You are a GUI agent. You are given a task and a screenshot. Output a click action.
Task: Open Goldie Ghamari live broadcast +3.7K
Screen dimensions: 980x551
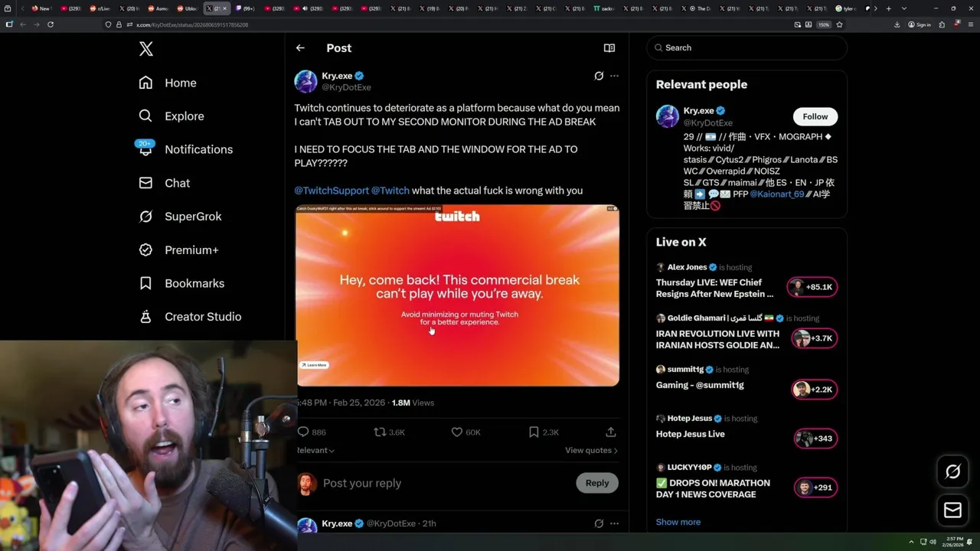746,333
